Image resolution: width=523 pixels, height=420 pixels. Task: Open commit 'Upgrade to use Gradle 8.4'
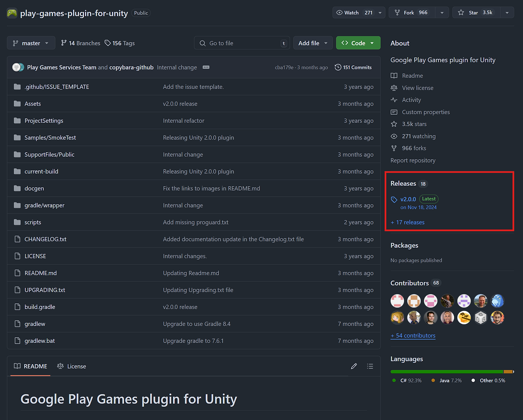197,324
